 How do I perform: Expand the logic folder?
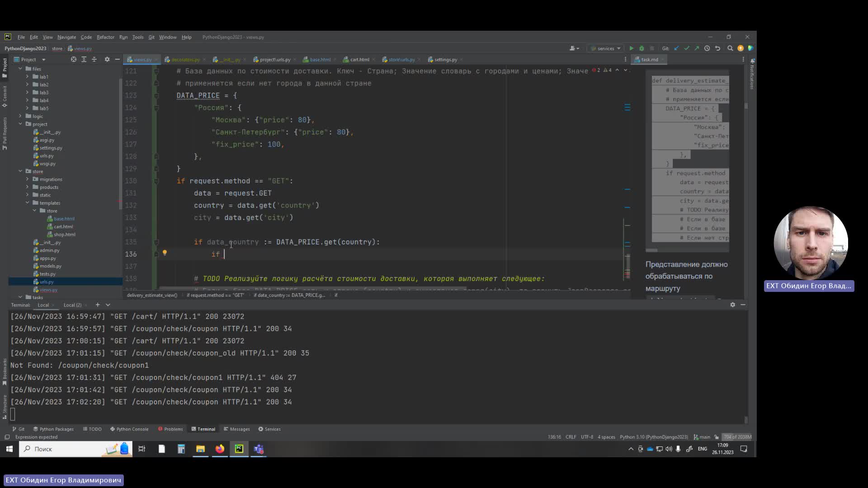click(20, 116)
